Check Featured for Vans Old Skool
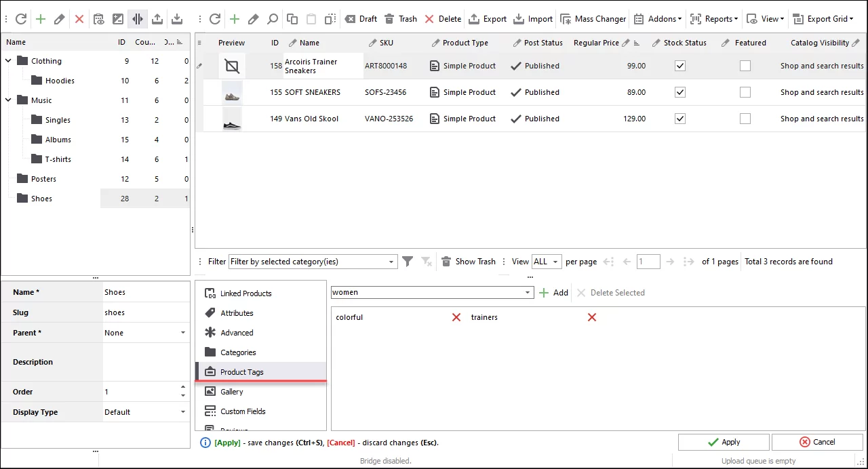Viewport: 868px width, 469px height. pyautogui.click(x=745, y=118)
